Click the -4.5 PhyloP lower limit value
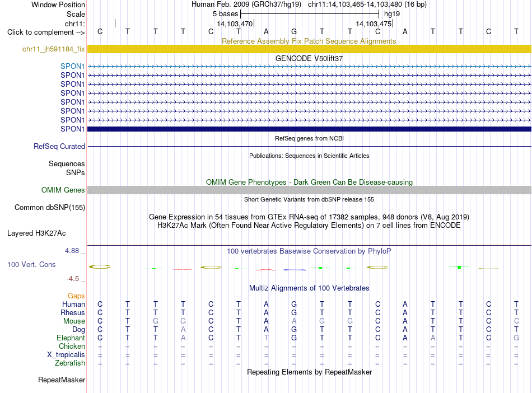The width and height of the screenshot is (532, 393). click(73, 279)
